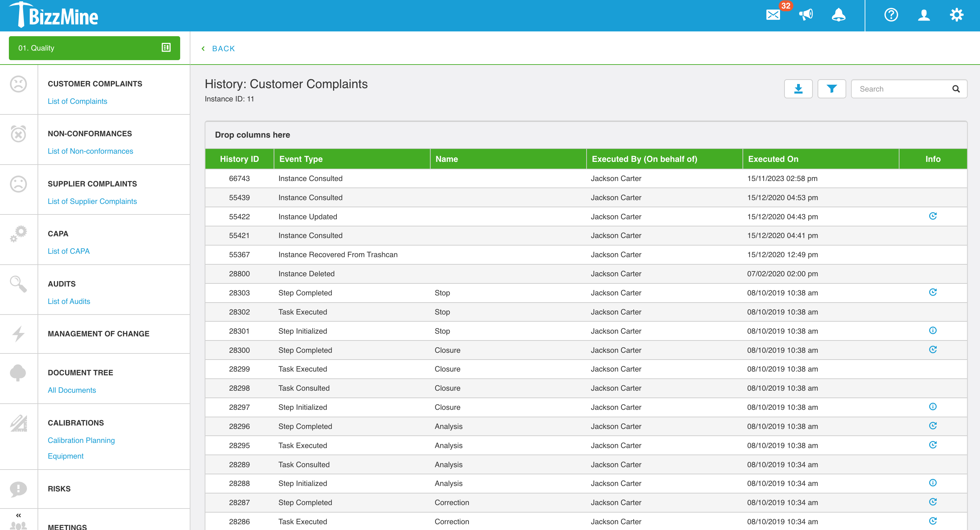Click BACK navigation chevron button

(204, 48)
